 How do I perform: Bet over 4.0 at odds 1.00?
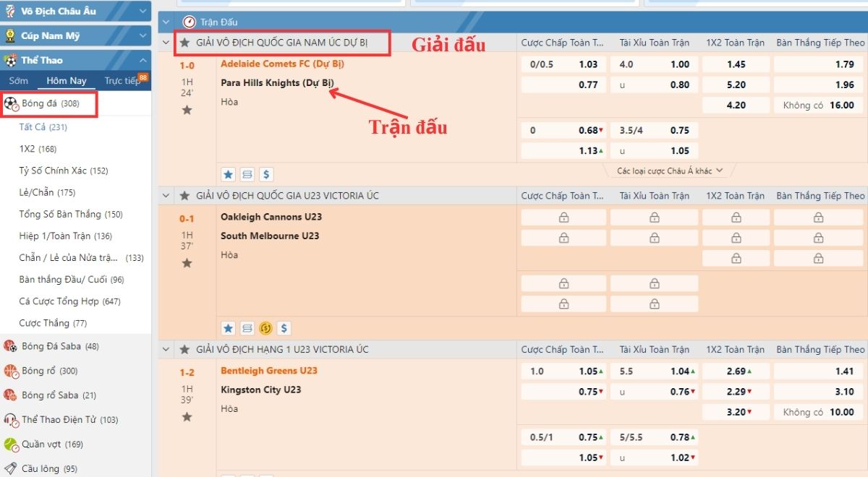(655, 64)
